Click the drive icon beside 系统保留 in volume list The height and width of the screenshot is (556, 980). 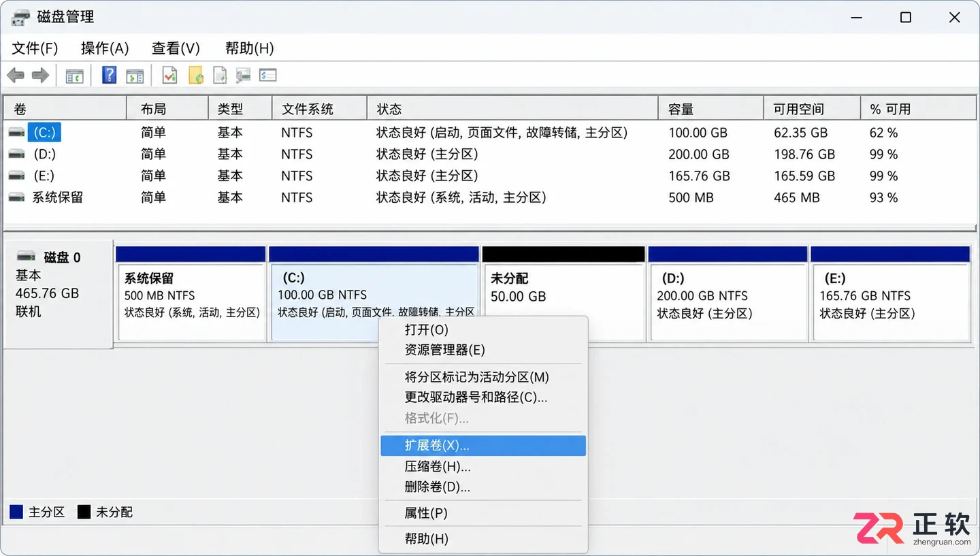click(x=17, y=197)
